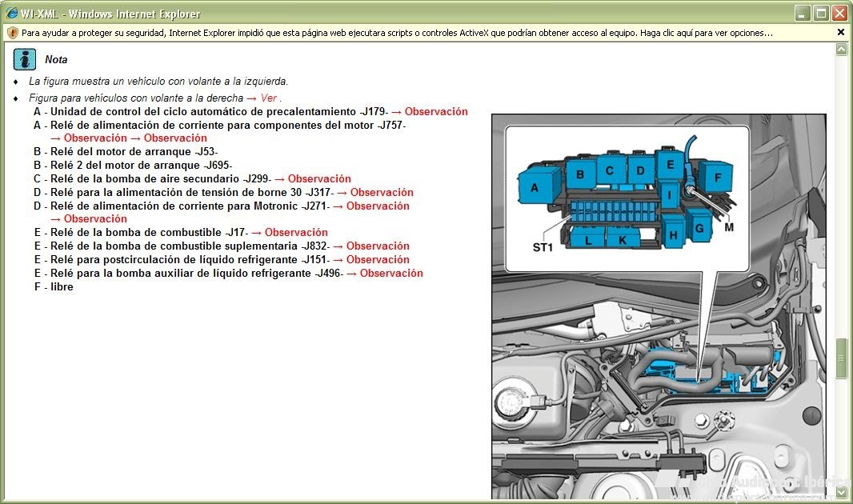Open the Ver link for right-hand drive
This screenshot has width=853, height=504.
pos(268,98)
